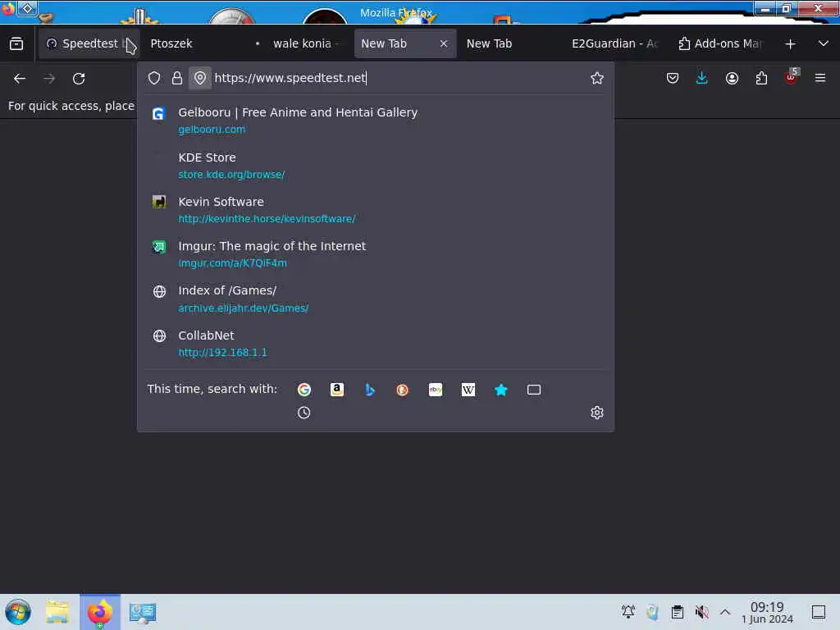Close the active New Tab
The height and width of the screenshot is (630, 840).
click(444, 44)
